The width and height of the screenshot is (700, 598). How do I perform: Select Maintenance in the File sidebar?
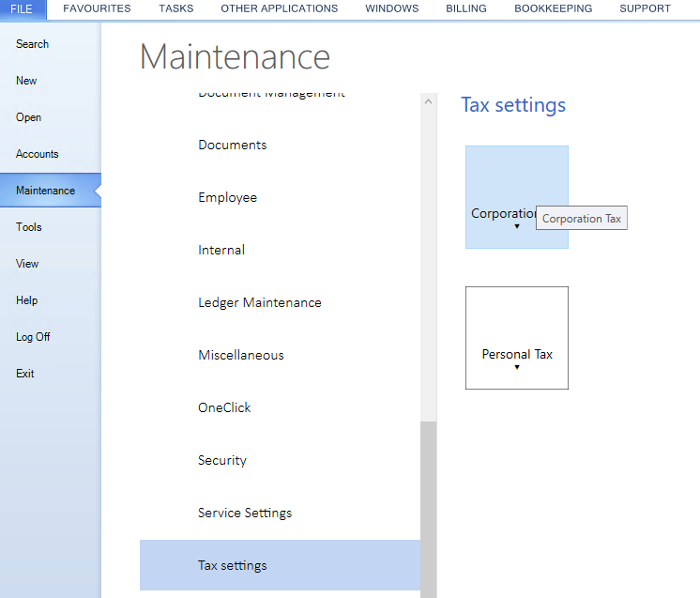[51, 191]
